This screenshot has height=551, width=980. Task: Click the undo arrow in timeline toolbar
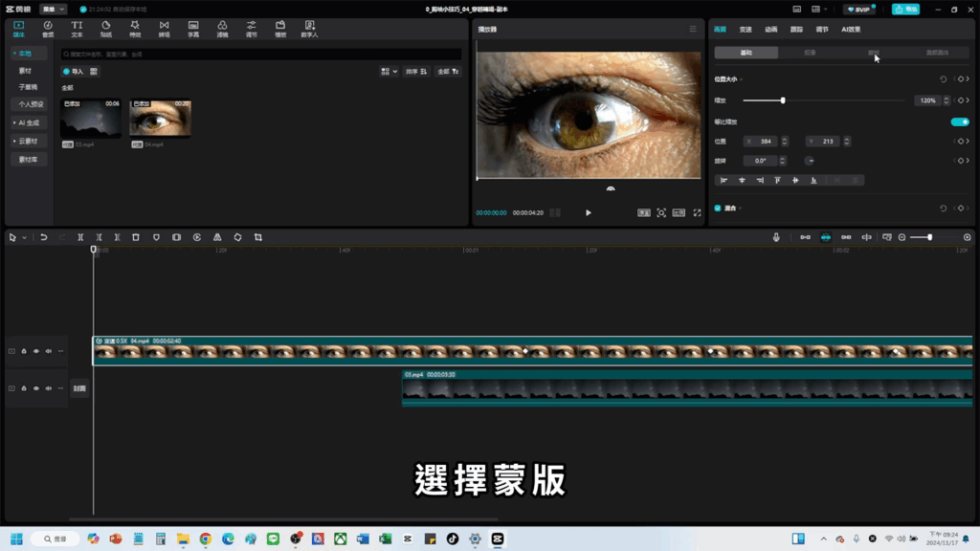coord(44,237)
